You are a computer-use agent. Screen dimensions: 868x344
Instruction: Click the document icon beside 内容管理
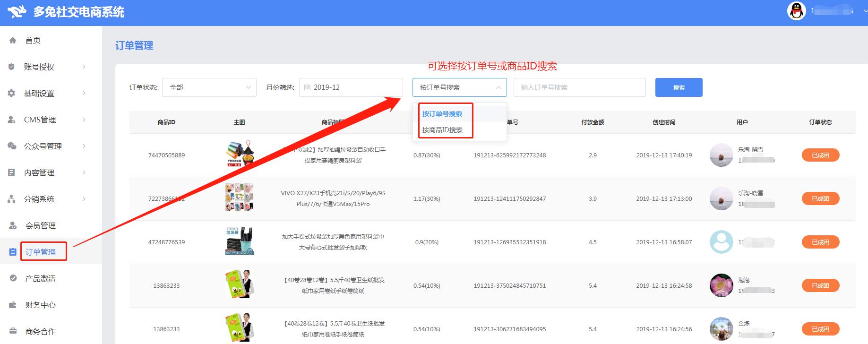coord(11,172)
